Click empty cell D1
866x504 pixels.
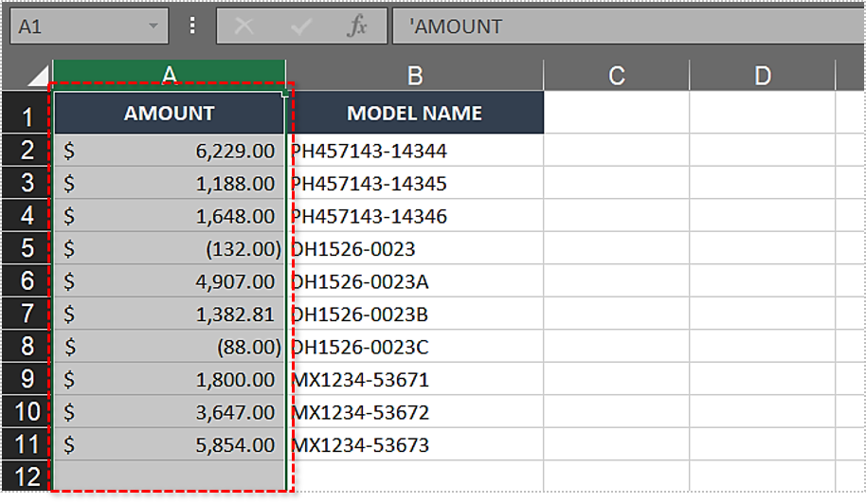point(762,113)
